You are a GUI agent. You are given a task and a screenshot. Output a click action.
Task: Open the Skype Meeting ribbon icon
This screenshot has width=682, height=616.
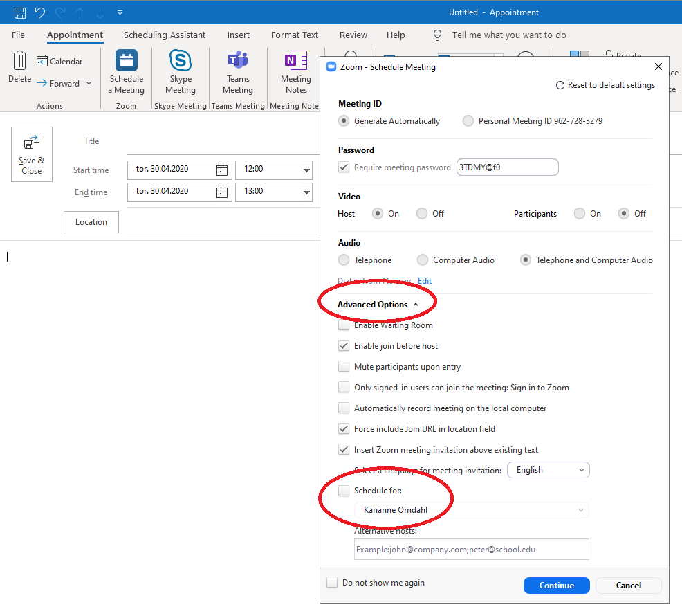[180, 61]
